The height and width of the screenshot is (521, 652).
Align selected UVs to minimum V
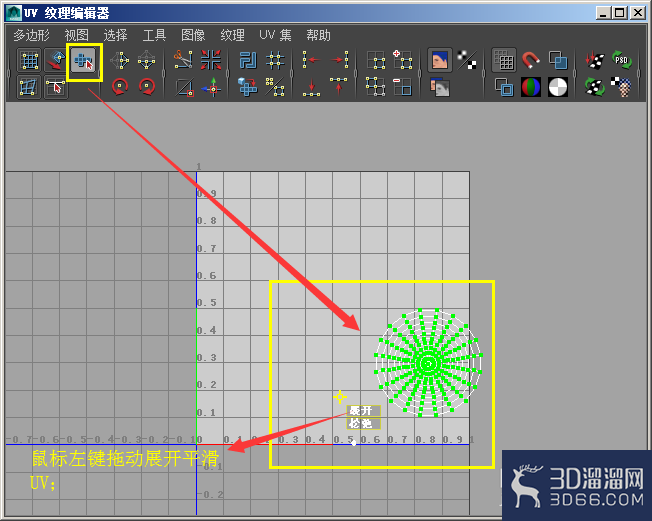pyautogui.click(x=311, y=87)
